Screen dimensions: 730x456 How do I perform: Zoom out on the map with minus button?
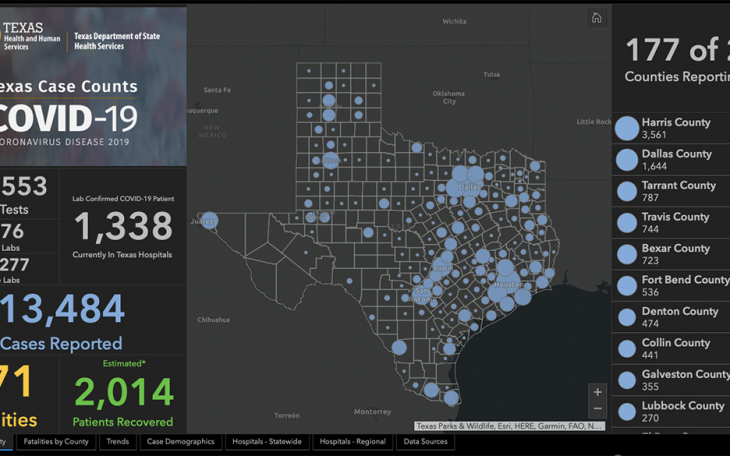(597, 409)
